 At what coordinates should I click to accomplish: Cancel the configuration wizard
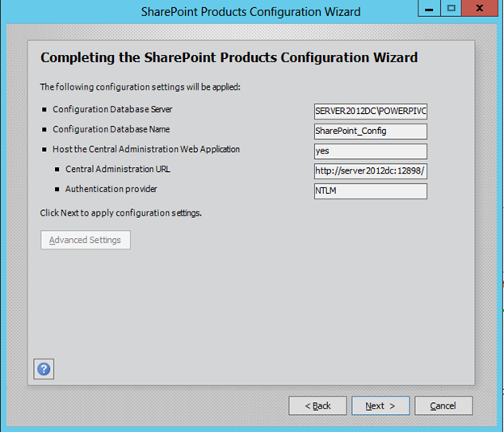pyautogui.click(x=443, y=405)
